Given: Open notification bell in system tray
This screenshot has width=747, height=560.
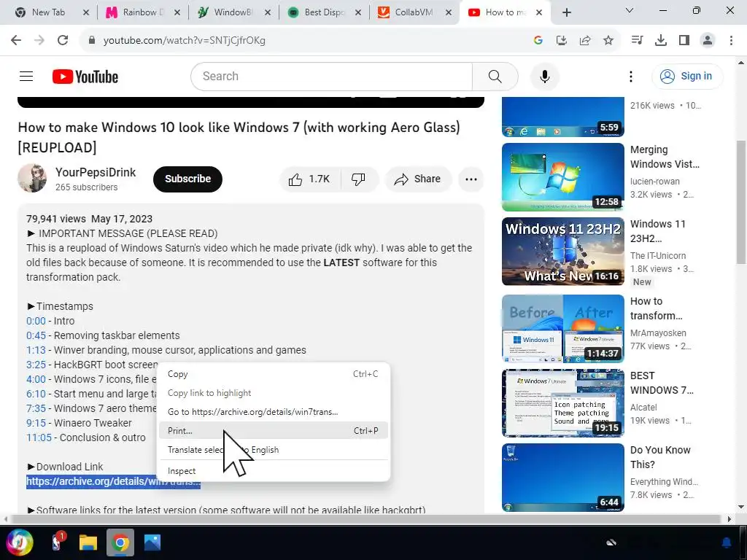Looking at the screenshot, I should (727, 542).
